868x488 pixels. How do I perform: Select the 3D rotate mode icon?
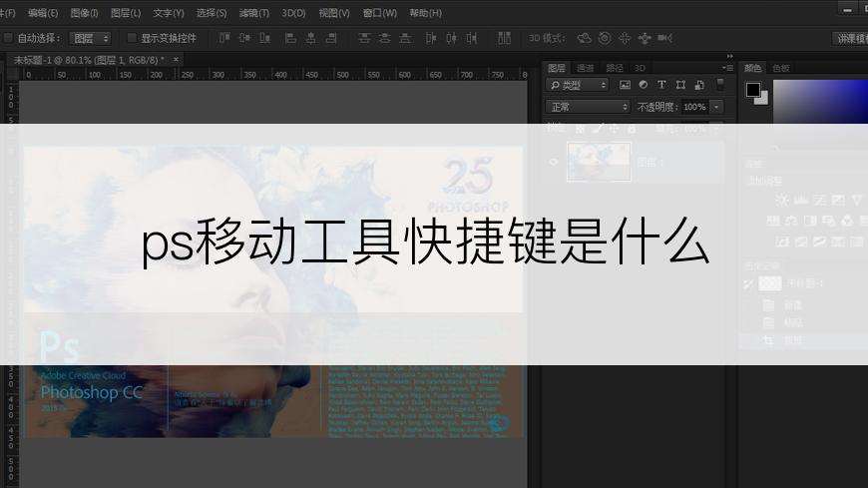[585, 38]
